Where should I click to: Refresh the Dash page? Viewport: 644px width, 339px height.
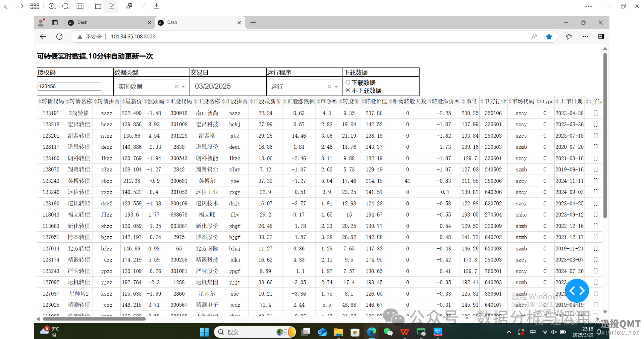pyautogui.click(x=59, y=37)
